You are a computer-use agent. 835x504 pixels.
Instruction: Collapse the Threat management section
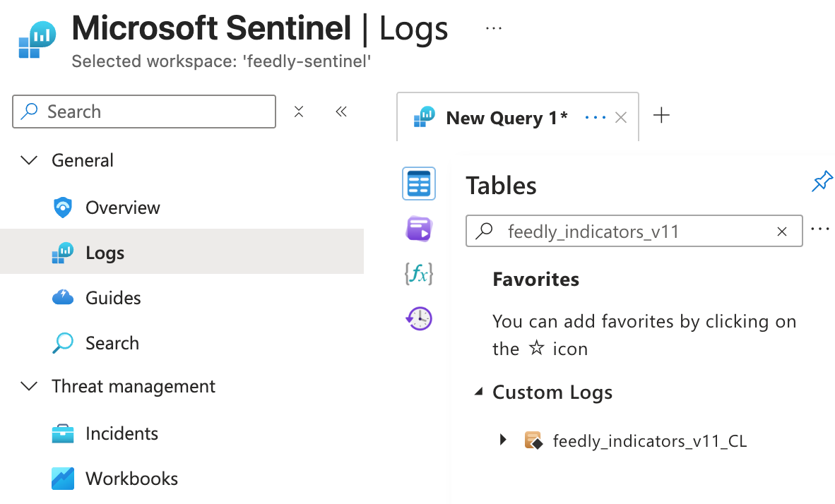pos(29,387)
